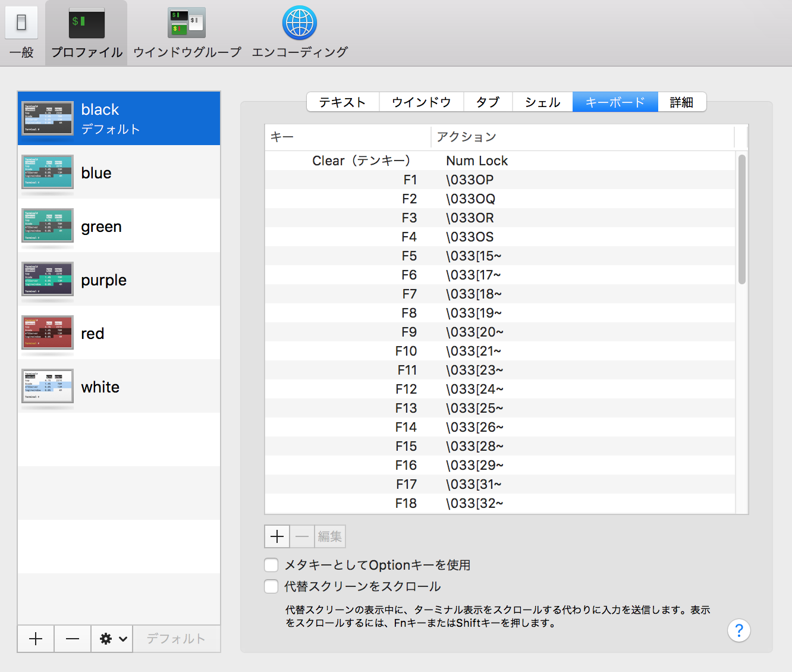The image size is (792, 672).
Task: Click the key table scrollbar
Action: click(741, 219)
